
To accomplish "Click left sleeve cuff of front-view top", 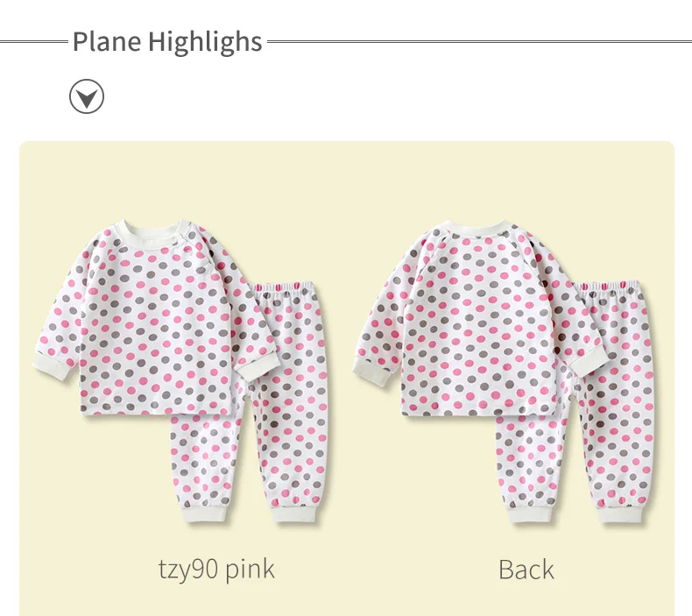I will click(x=53, y=366).
